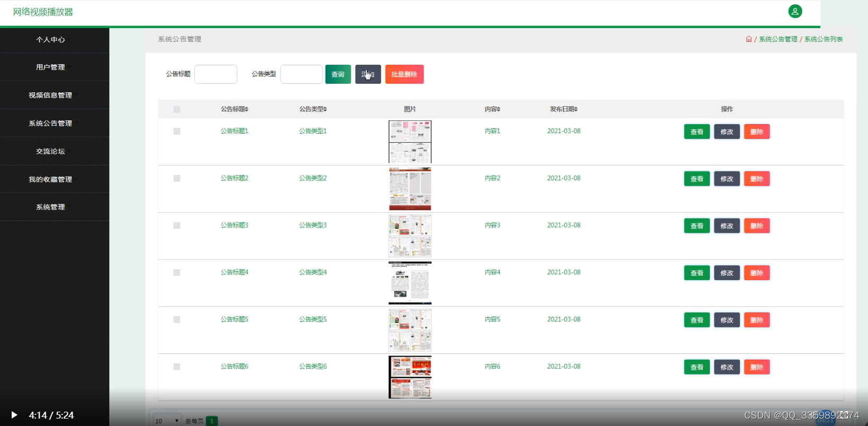Screen dimensions: 868x426
Task: Click 删除 in the 公告标题6 row
Action: click(x=757, y=367)
